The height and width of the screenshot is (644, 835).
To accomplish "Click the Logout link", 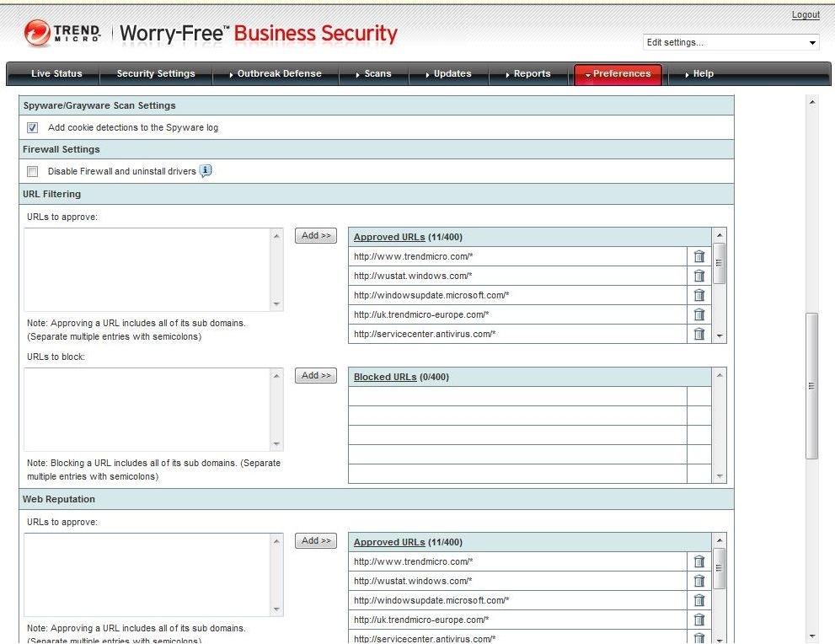I will coord(806,15).
